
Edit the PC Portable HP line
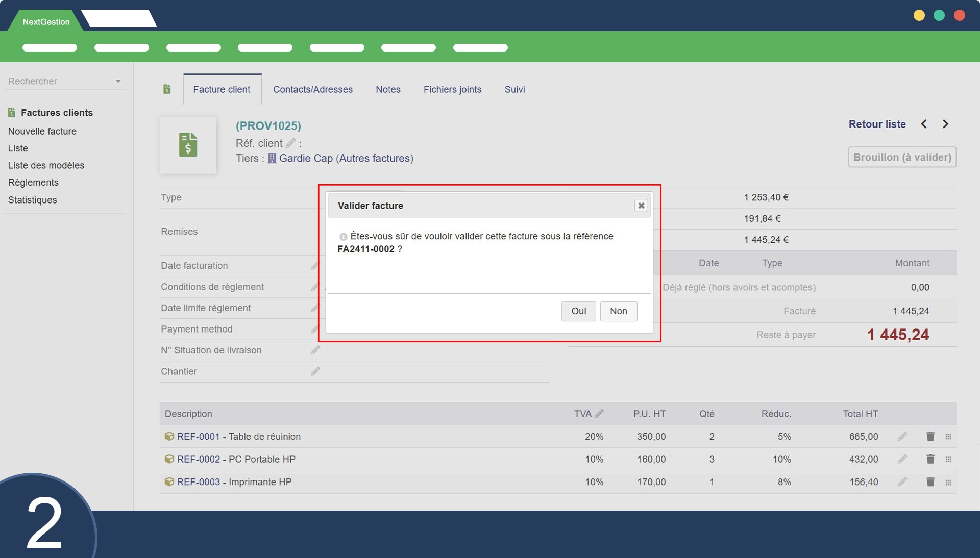point(902,459)
